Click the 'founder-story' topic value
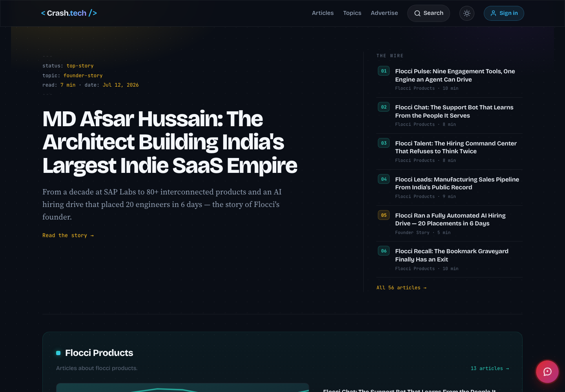The width and height of the screenshot is (565, 392). point(83,76)
